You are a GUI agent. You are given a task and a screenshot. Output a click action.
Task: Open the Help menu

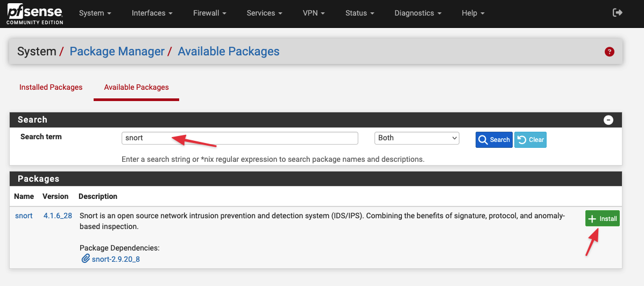(473, 13)
